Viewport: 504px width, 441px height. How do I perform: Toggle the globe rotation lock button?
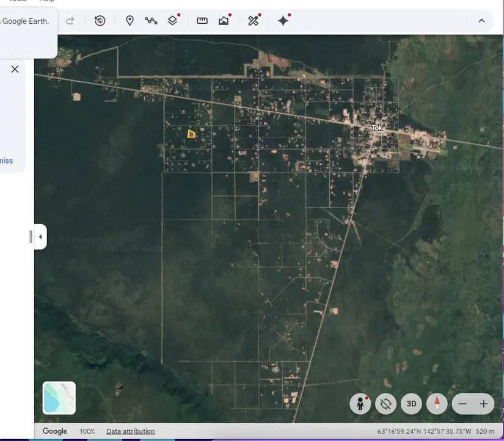point(386,404)
